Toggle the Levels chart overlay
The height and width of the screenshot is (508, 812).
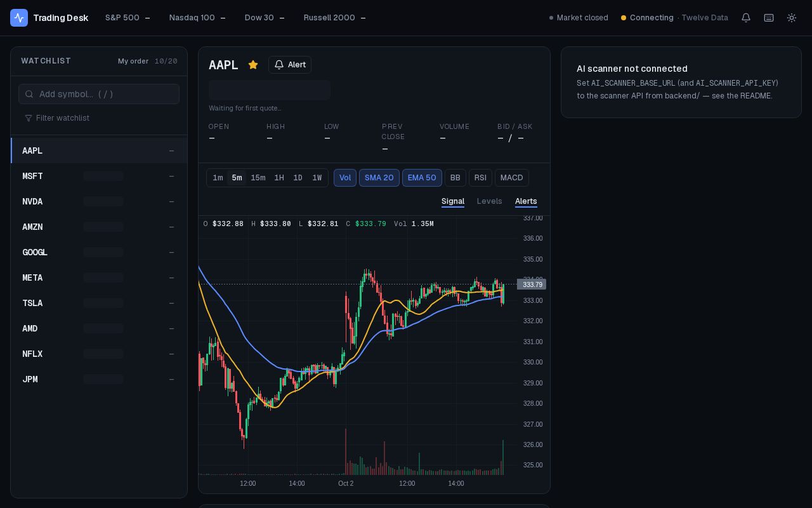pos(490,201)
